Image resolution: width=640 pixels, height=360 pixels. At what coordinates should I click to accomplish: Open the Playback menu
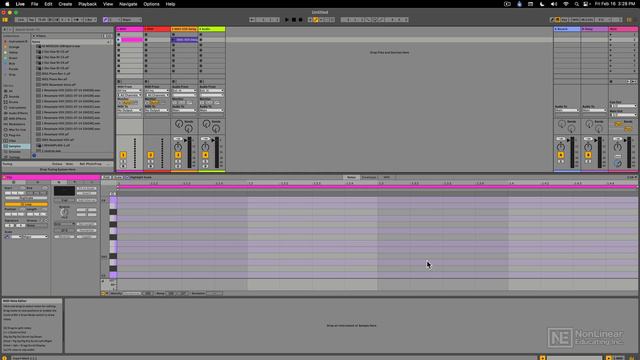pyautogui.click(x=87, y=4)
